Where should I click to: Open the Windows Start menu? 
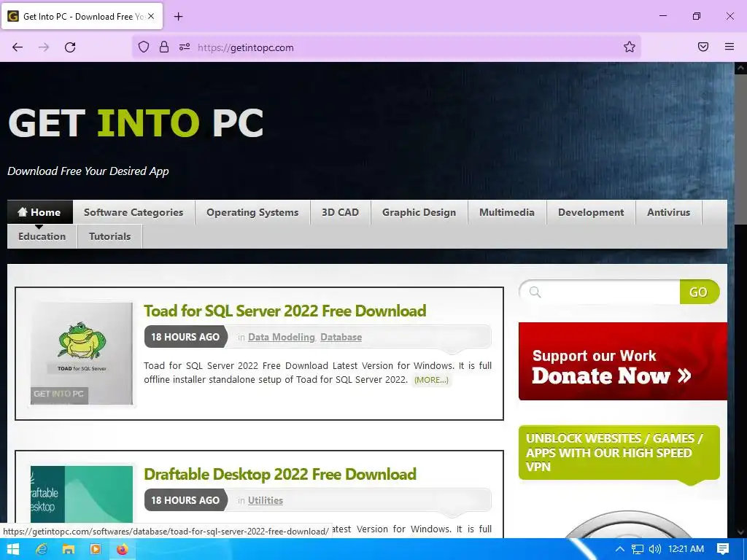[13, 549]
